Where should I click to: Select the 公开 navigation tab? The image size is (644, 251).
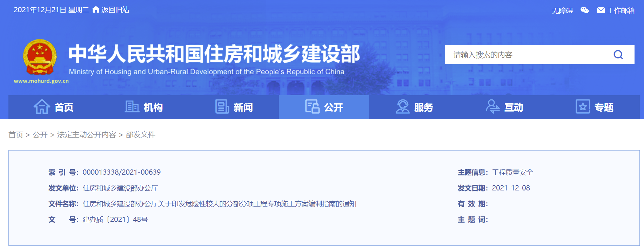coord(324,107)
